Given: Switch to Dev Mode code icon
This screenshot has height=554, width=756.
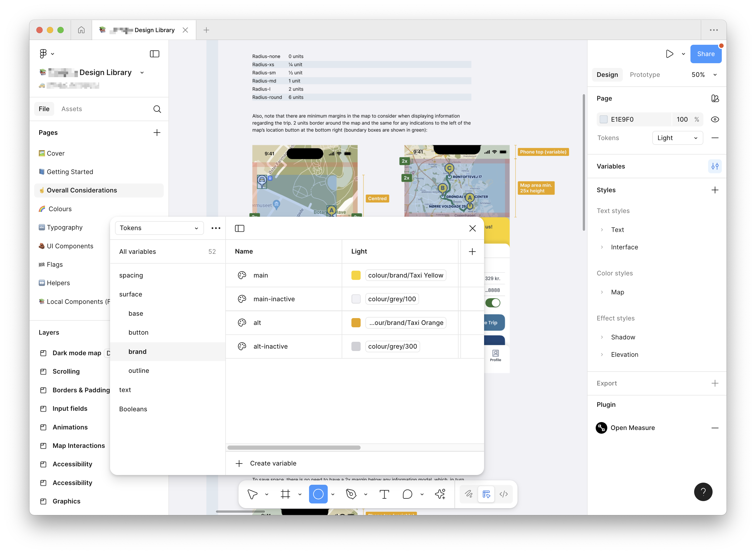Looking at the screenshot, I should 504,494.
